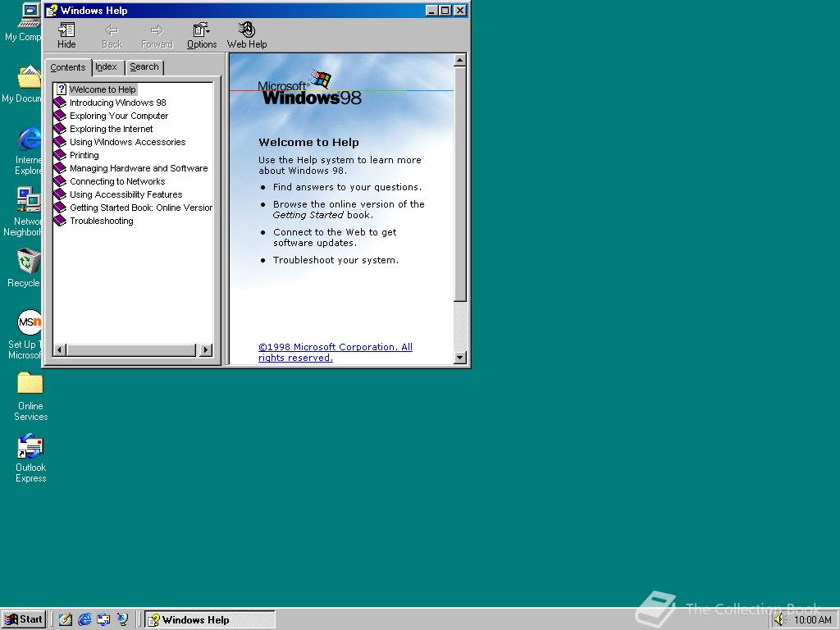840x630 pixels.
Task: Click Windows Help taskbar button
Action: point(210,620)
